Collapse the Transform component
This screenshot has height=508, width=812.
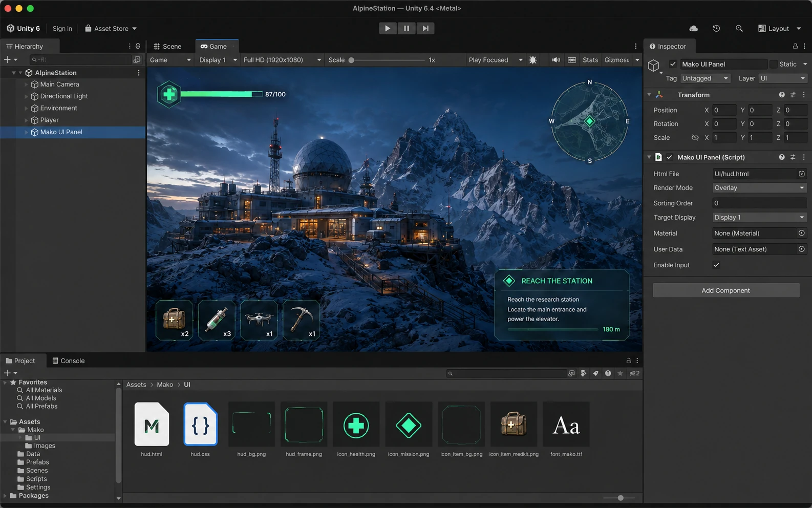pyautogui.click(x=649, y=95)
